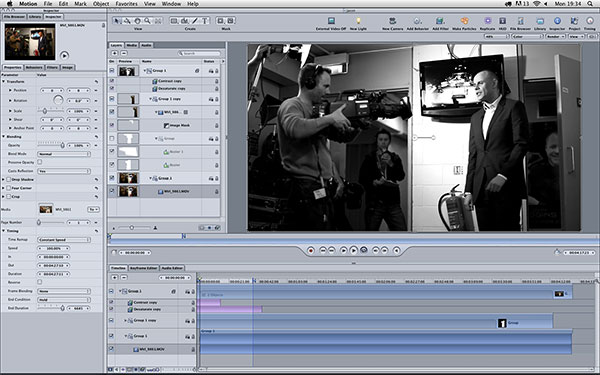Viewport: 600px width, 375px height.
Task: Select the Rectangle shape tool
Action: pos(174,21)
